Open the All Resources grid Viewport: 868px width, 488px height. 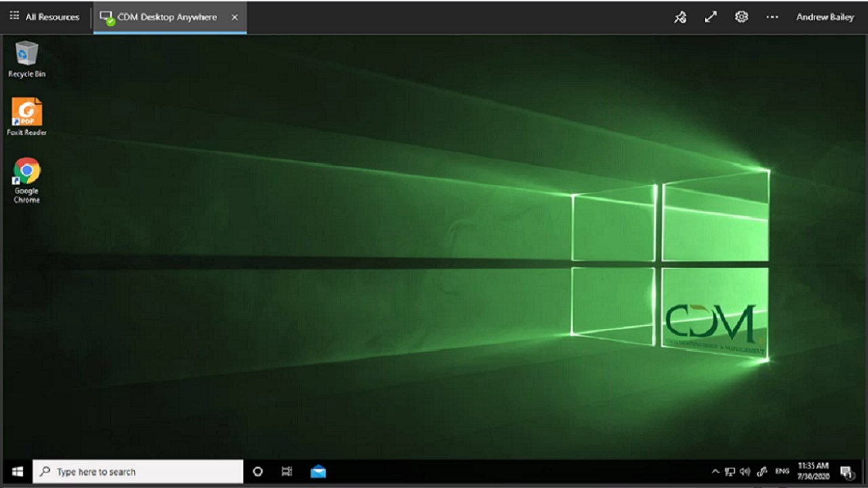(x=44, y=17)
